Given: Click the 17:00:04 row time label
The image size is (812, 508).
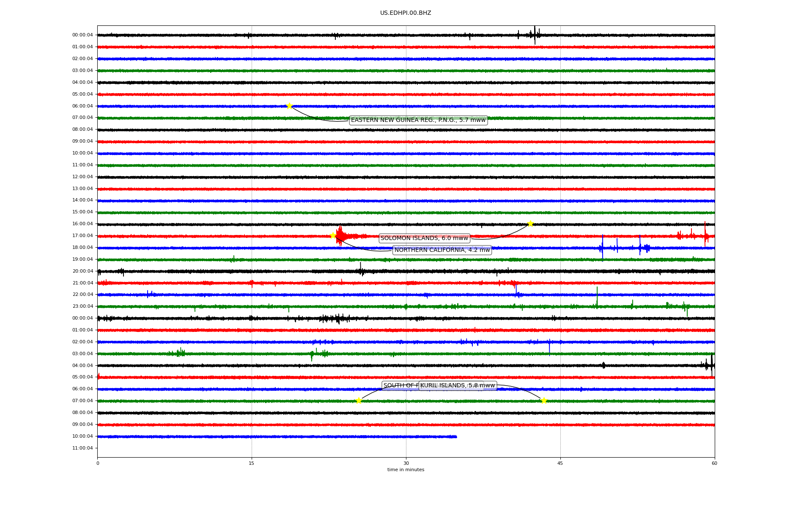Looking at the screenshot, I should (x=82, y=236).
